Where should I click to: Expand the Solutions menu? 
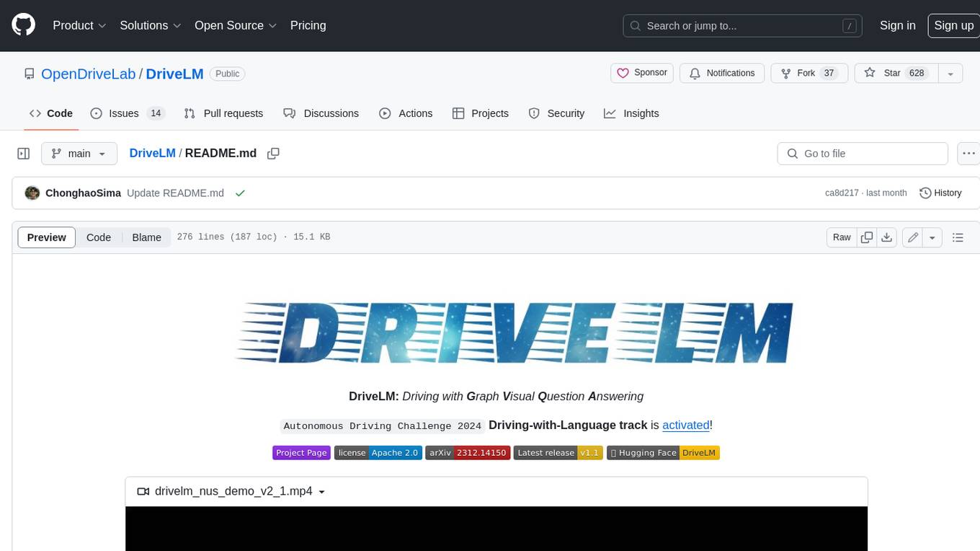pos(149,25)
